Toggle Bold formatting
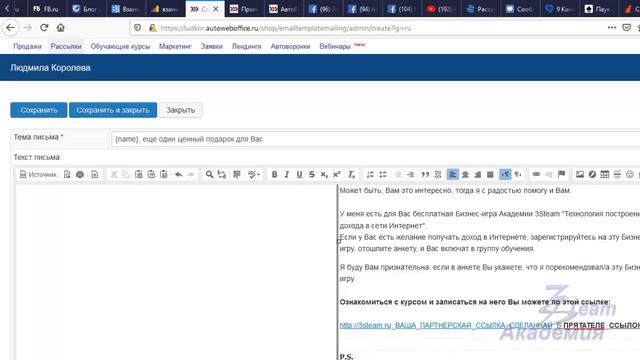Viewport: 640px width, 360px height. click(274, 175)
